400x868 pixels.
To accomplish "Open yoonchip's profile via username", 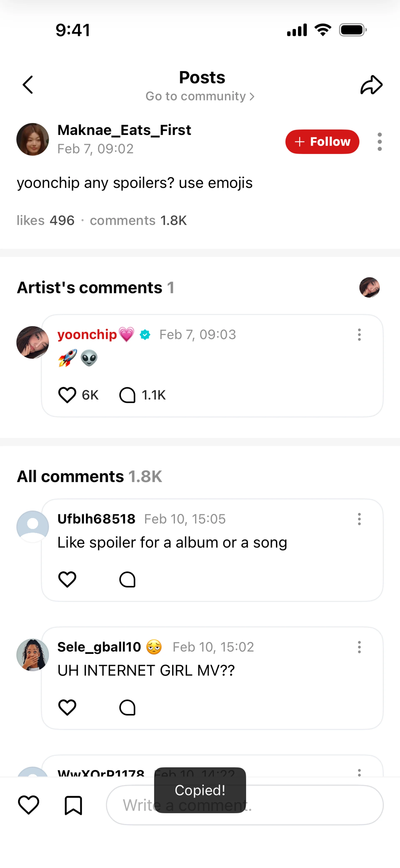I will point(87,335).
